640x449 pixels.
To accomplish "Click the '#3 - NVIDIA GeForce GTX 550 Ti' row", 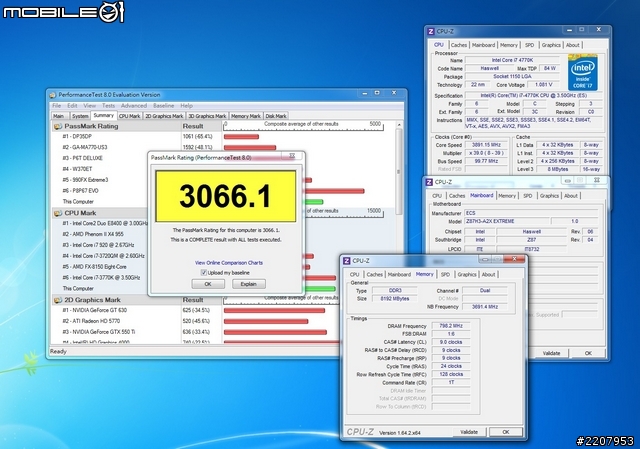I will tap(98, 332).
